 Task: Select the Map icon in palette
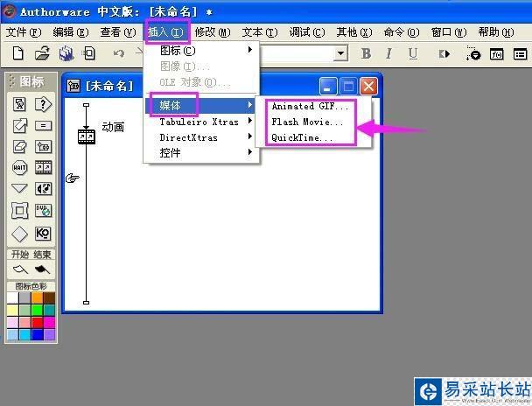coord(44,146)
